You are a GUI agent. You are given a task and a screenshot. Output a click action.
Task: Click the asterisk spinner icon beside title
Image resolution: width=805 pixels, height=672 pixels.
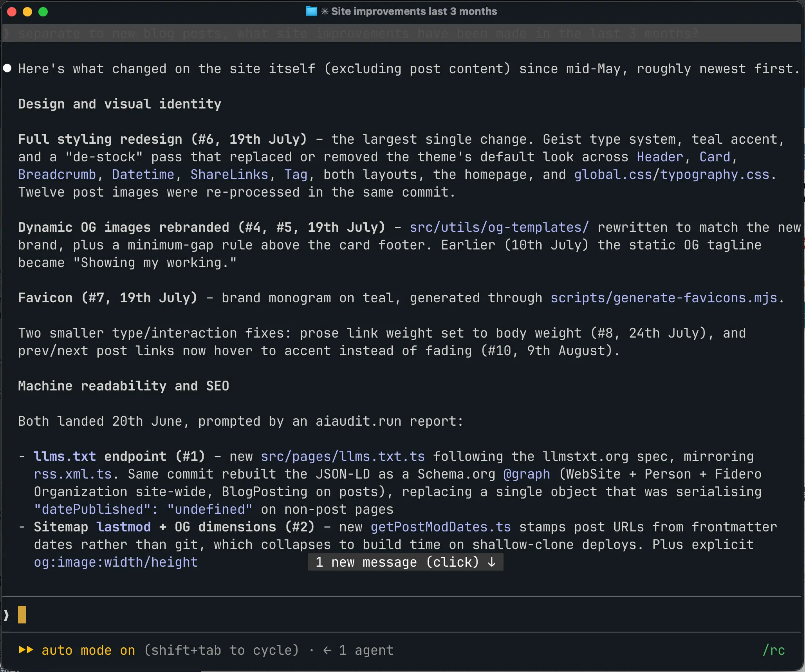325,11
